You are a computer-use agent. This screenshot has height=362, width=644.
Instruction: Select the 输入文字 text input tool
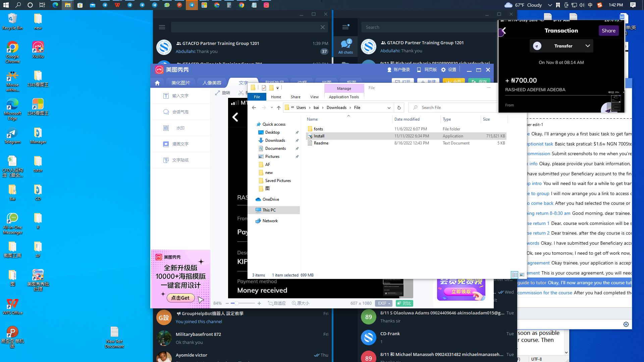[180, 96]
